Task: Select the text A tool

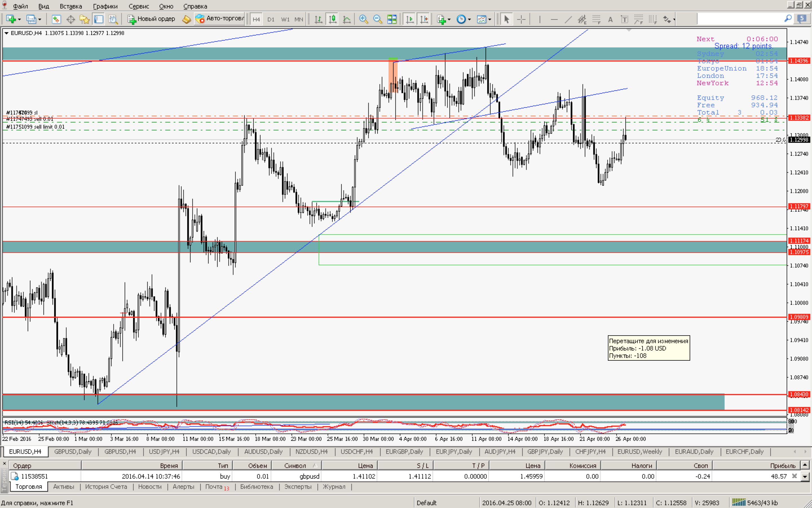Action: tap(610, 19)
